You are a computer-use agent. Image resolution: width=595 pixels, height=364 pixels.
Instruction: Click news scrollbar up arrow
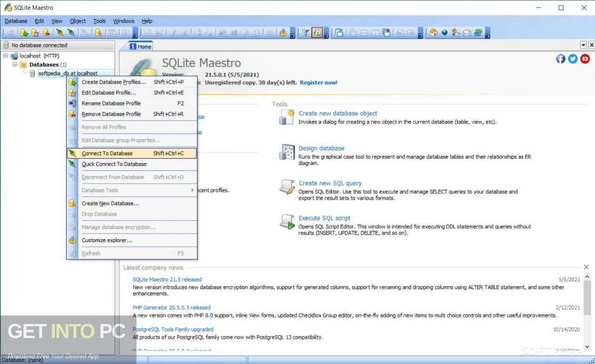[587, 277]
